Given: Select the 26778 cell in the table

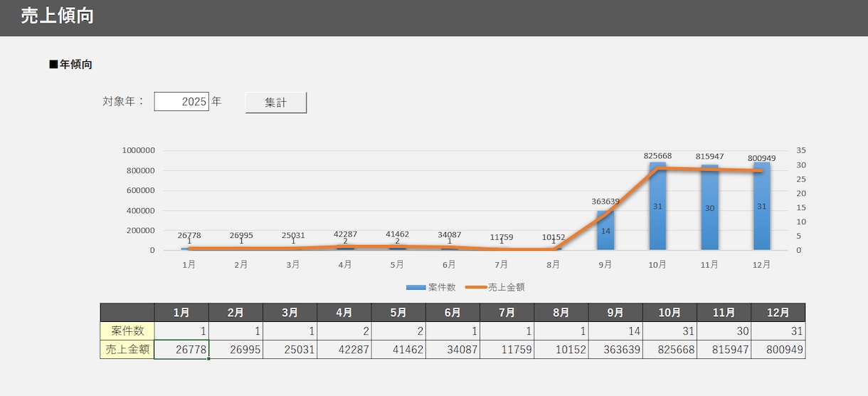Looking at the screenshot, I should (x=181, y=350).
